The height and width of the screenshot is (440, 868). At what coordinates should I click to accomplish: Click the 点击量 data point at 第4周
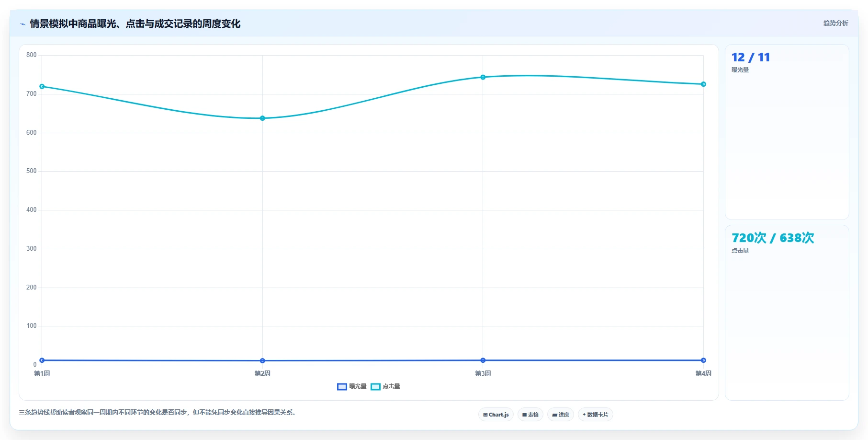coord(703,84)
